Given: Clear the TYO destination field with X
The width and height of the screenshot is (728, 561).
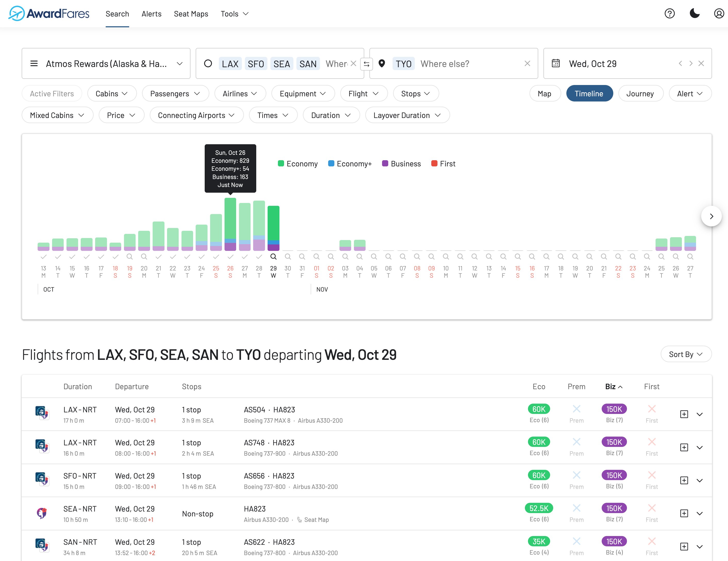Looking at the screenshot, I should click(527, 63).
